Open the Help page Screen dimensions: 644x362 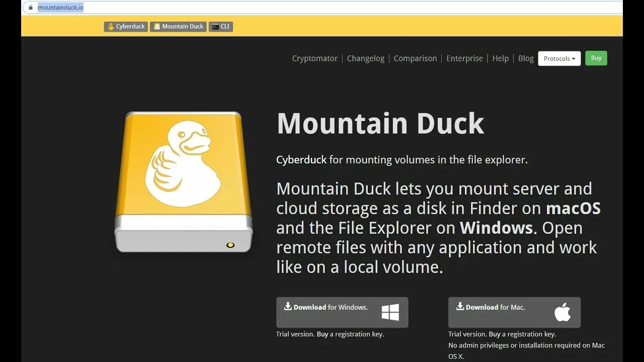click(500, 58)
